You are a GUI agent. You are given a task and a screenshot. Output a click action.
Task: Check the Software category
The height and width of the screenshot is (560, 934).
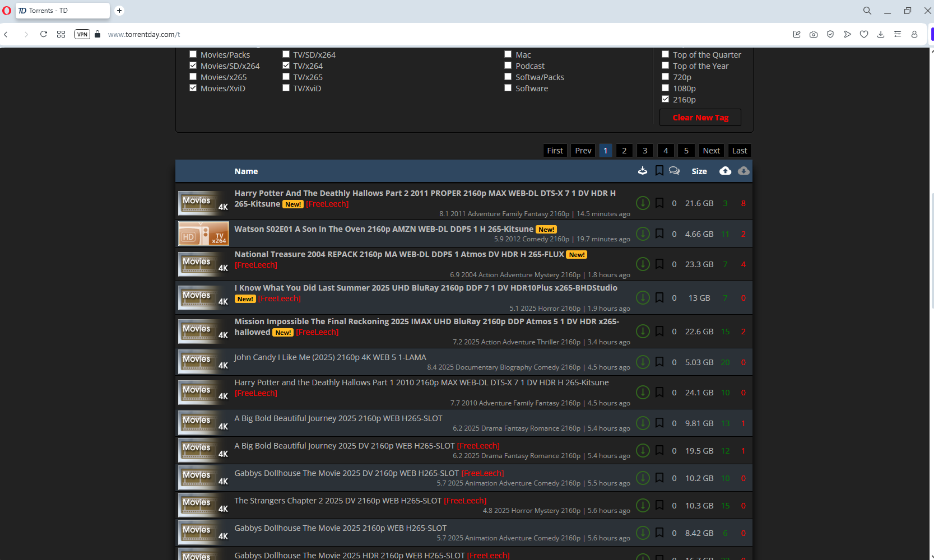pos(508,88)
